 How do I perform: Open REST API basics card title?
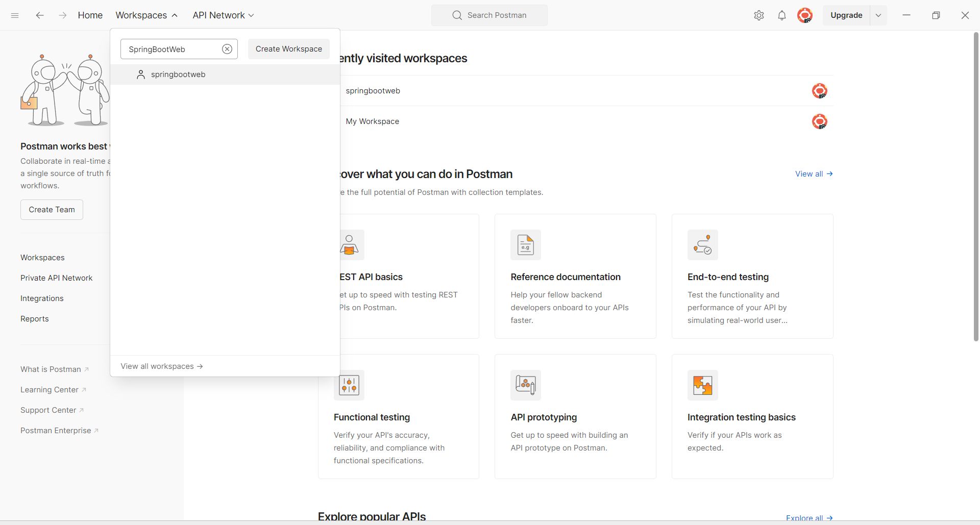coord(372,277)
